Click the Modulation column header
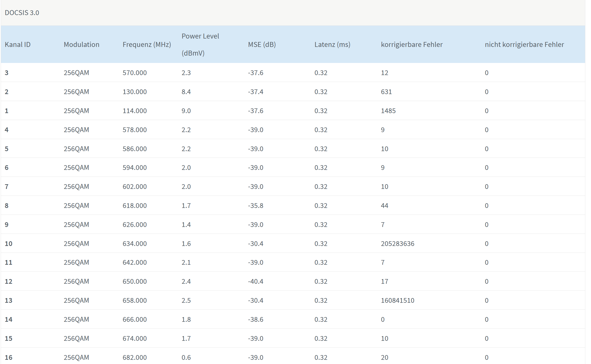Image resolution: width=591 pixels, height=364 pixels. 81,45
